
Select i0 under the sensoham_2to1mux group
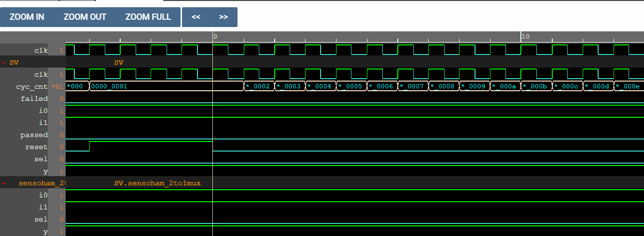[x=43, y=195]
